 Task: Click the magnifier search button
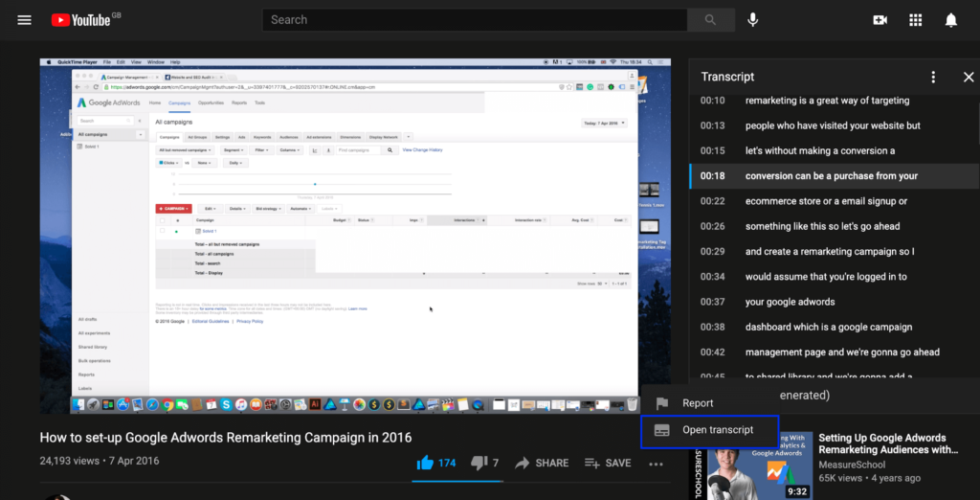point(710,20)
